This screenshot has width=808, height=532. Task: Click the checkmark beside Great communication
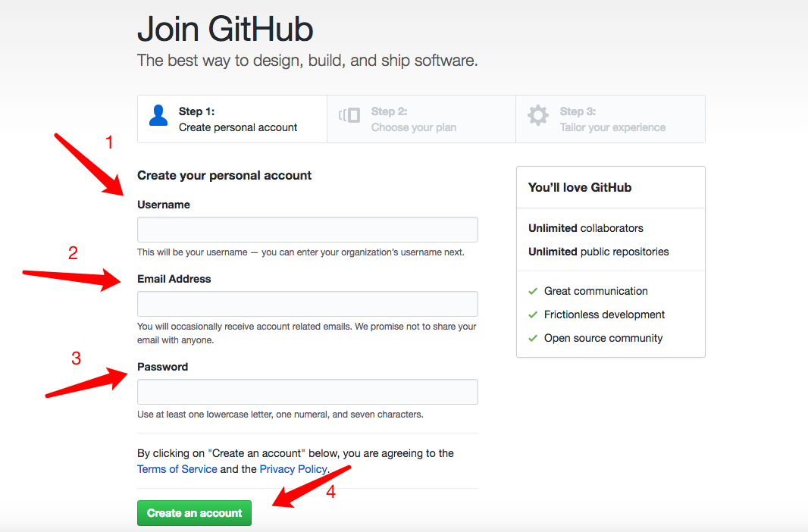click(531, 291)
